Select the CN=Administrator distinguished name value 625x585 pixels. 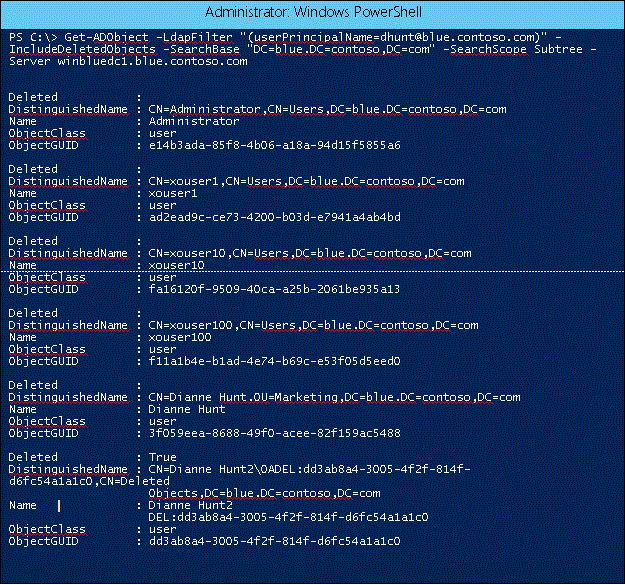(327, 109)
